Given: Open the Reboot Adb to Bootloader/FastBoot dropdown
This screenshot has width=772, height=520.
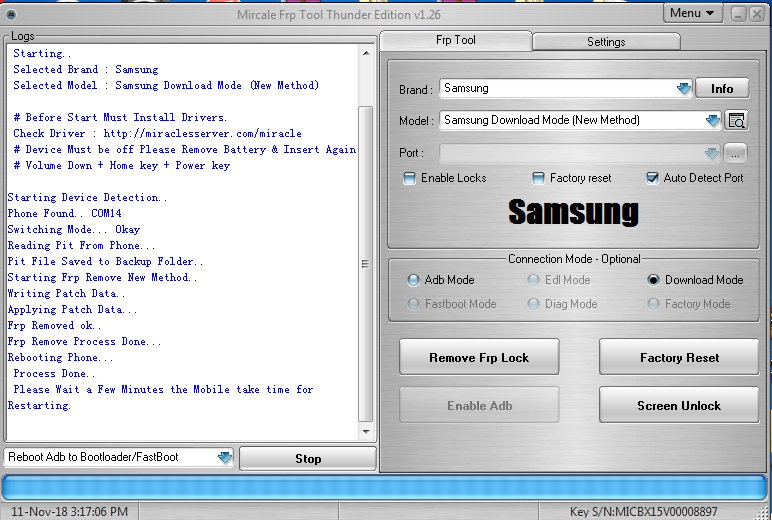Looking at the screenshot, I should (x=118, y=457).
